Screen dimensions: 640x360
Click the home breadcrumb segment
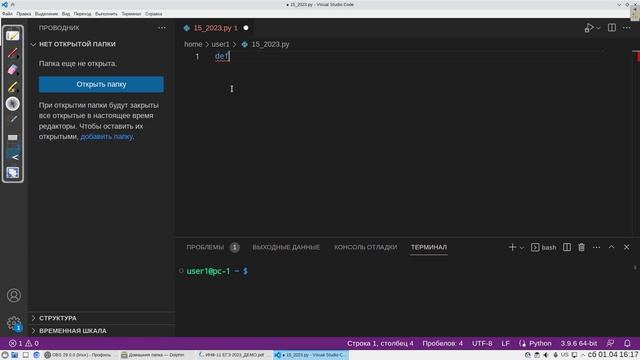(x=193, y=44)
